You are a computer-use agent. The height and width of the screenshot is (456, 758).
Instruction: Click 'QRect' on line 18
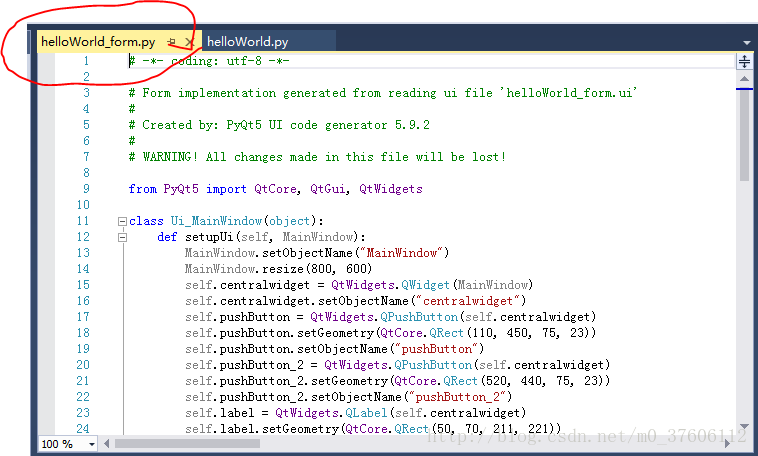[446, 333]
